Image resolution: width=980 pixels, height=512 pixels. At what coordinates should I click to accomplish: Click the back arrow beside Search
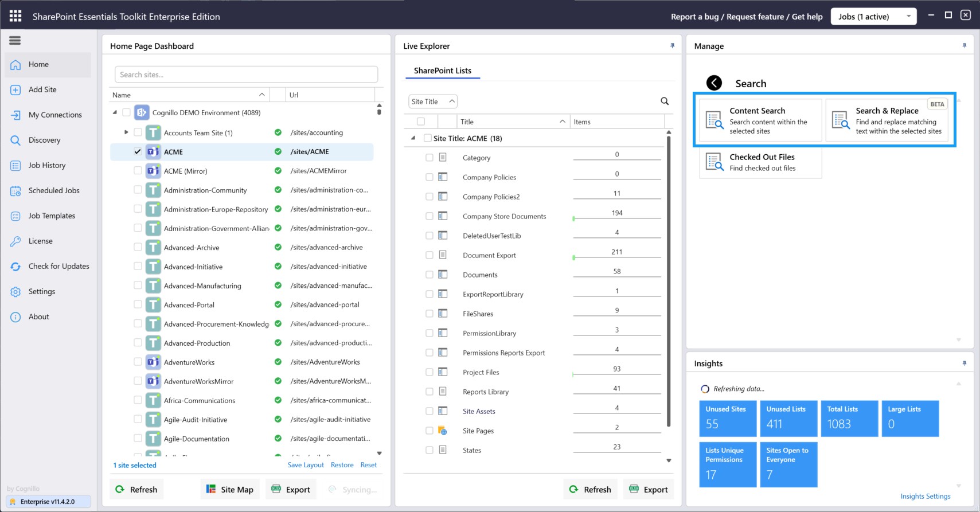[x=714, y=83]
